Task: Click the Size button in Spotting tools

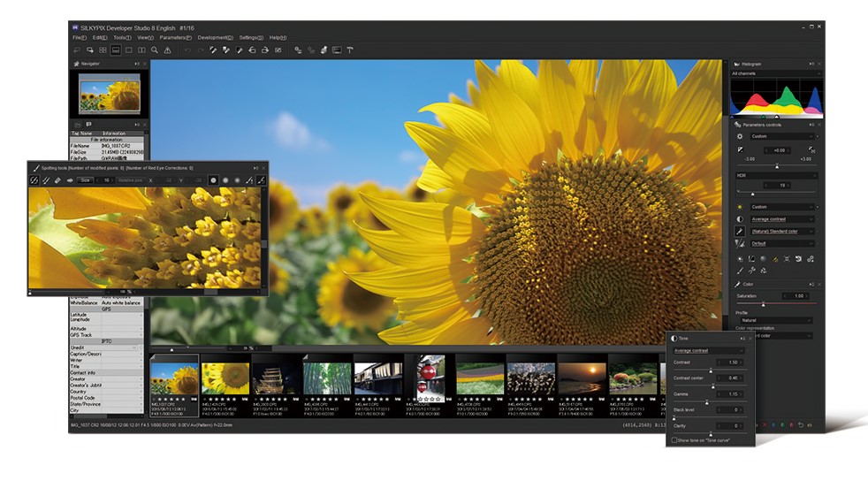Action: [85, 179]
